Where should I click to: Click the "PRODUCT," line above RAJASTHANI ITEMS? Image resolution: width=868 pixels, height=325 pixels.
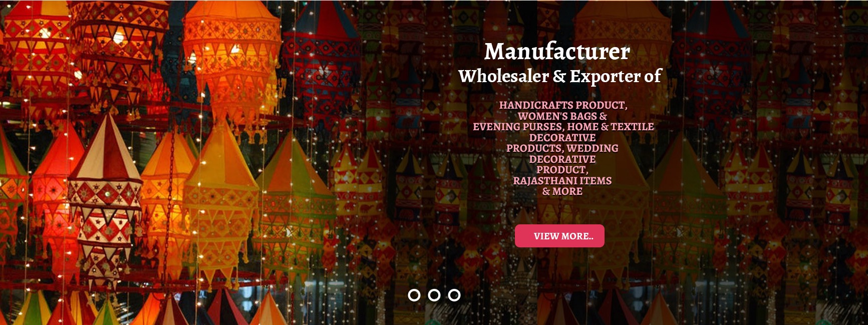point(562,170)
